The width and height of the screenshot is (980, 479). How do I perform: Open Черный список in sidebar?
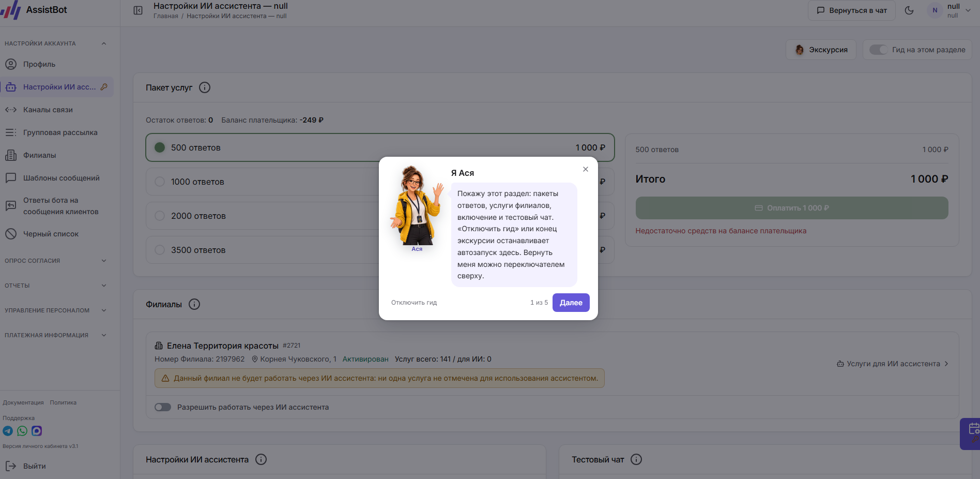coord(57,234)
